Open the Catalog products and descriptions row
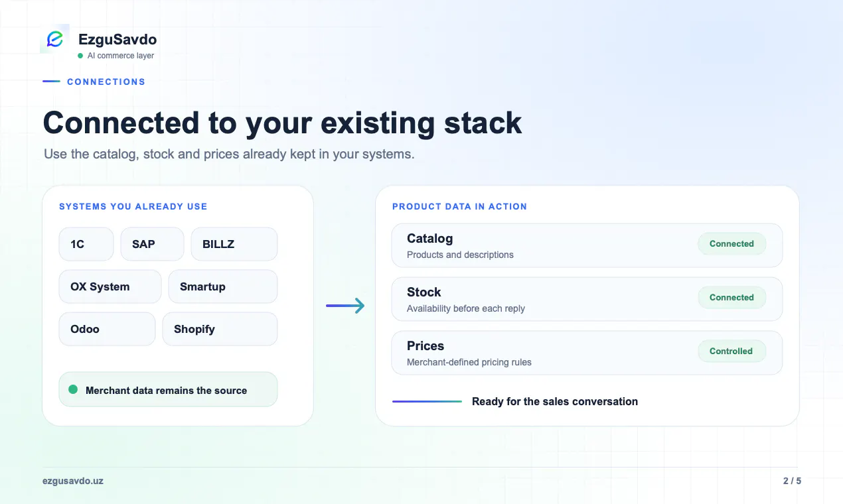Screen dimensions: 843x504 tap(587, 245)
